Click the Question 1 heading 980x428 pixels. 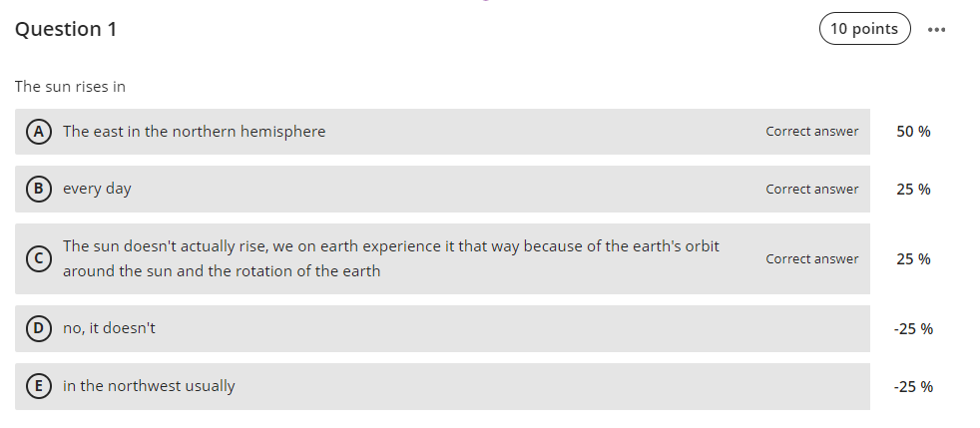(66, 30)
